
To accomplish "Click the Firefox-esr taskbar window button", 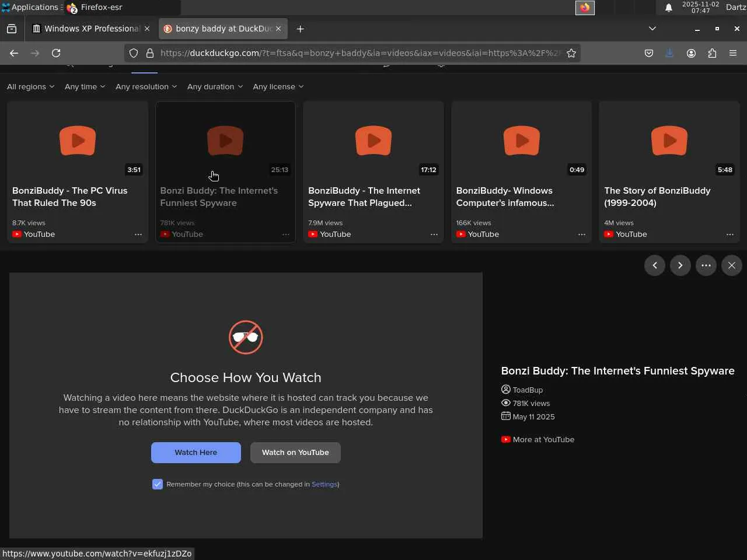I will (123, 8).
